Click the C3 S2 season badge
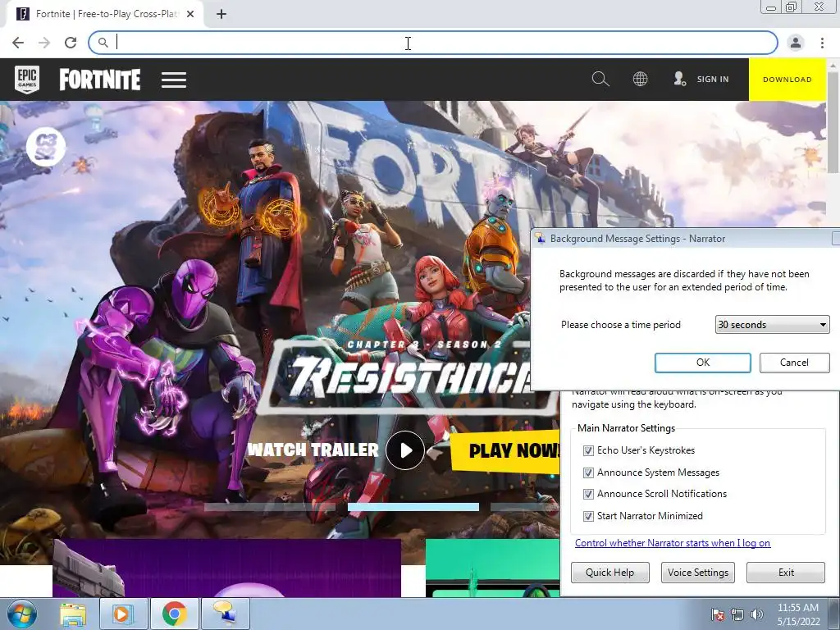This screenshot has width=840, height=630. [x=46, y=147]
